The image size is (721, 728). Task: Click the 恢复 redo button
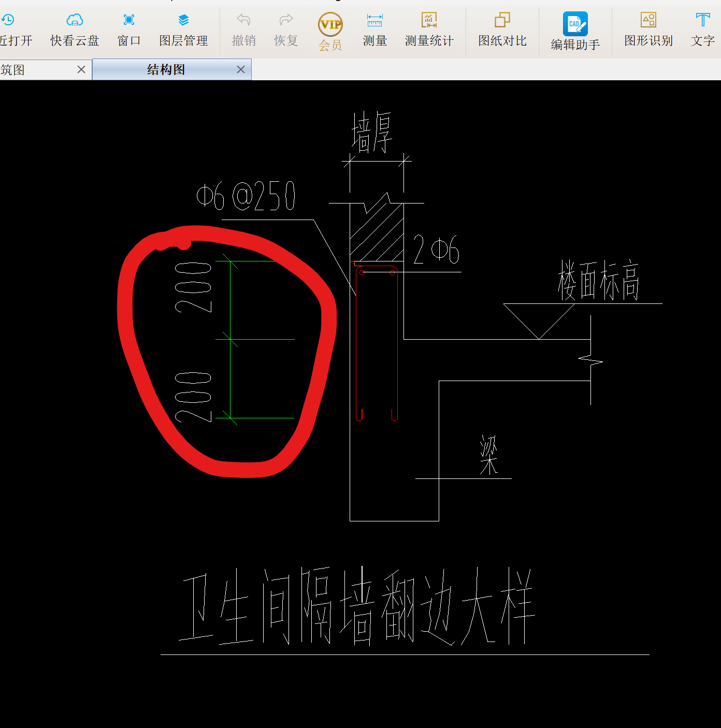[286, 30]
